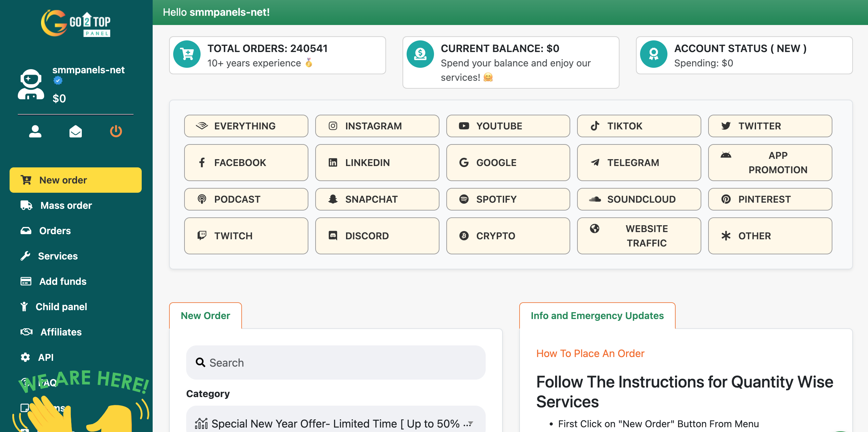Viewport: 868px width, 432px height.
Task: Select the Website Traffic category
Action: click(x=639, y=236)
